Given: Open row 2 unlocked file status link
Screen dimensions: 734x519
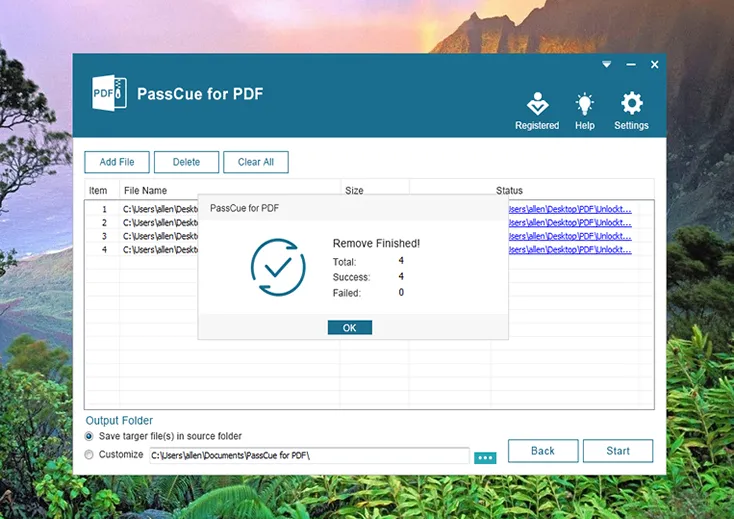Looking at the screenshot, I should 570,223.
